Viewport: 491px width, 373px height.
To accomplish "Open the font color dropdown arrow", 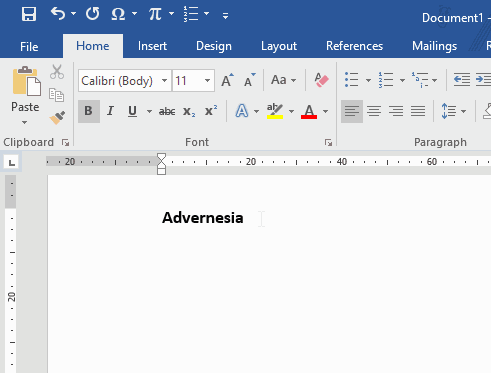I will pyautogui.click(x=325, y=111).
